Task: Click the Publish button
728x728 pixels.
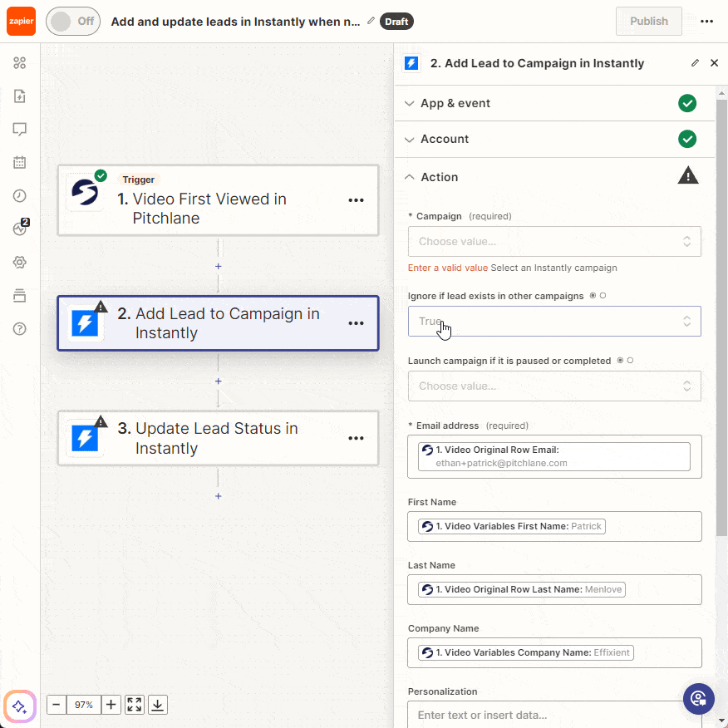Action: [x=648, y=22]
